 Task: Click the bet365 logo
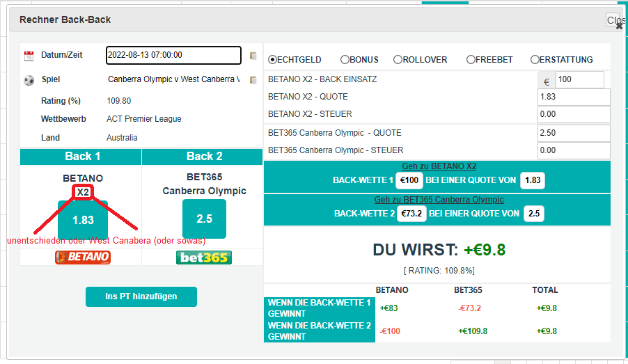click(x=204, y=258)
